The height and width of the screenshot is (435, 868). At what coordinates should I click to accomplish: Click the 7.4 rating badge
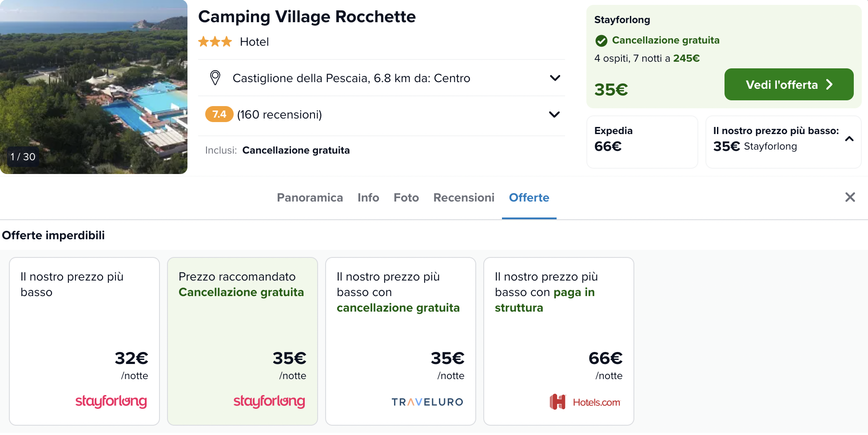pyautogui.click(x=219, y=114)
